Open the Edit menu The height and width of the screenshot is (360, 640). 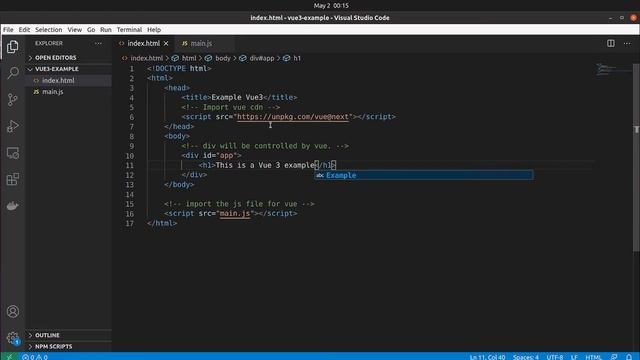coord(24,30)
